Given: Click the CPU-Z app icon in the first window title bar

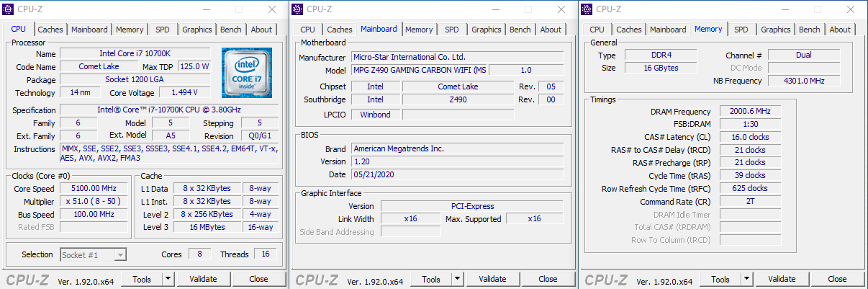Looking at the screenshot, I should pyautogui.click(x=9, y=9).
